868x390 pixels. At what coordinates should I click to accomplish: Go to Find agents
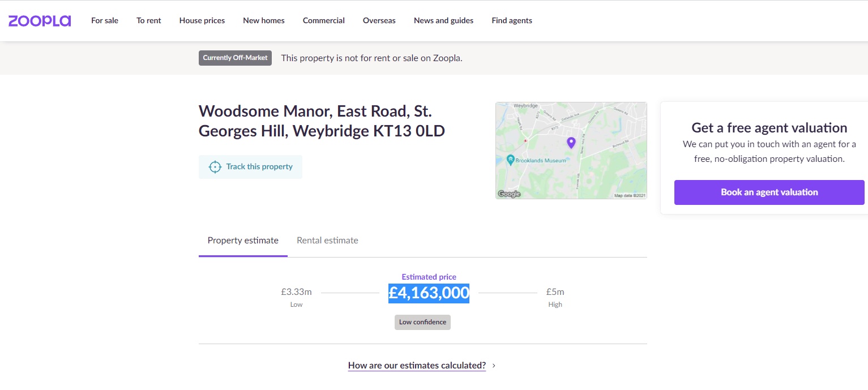point(512,20)
